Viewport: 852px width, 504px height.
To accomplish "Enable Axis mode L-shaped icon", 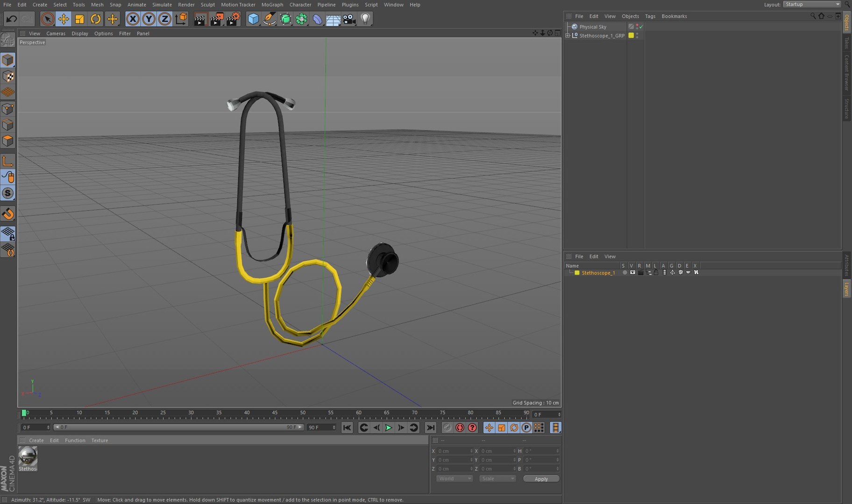I will click(x=8, y=161).
